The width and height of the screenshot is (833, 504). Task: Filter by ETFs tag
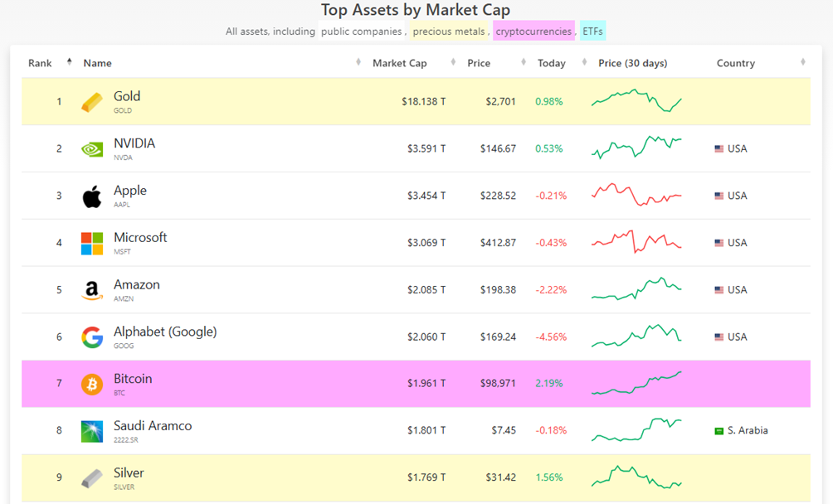coord(593,31)
